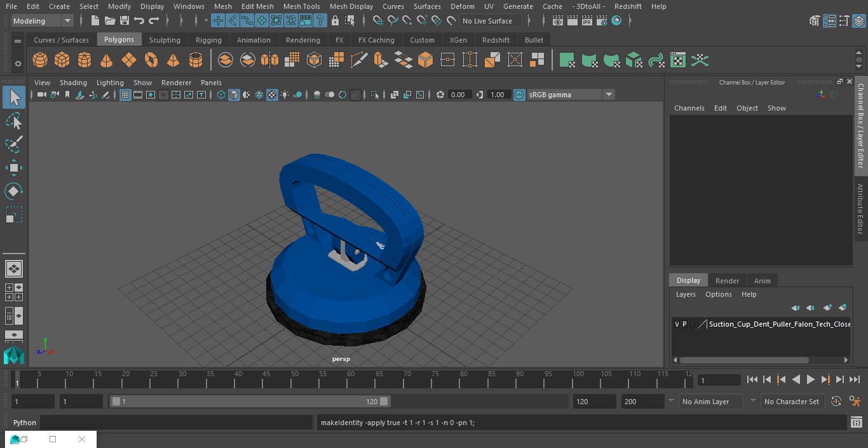This screenshot has width=868, height=448.
Task: Create a polygon cone from shelf
Action: [x=107, y=60]
